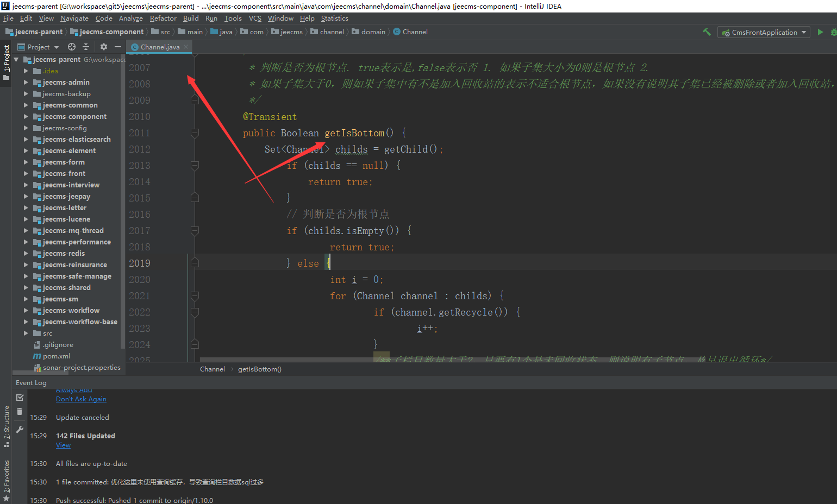Close the Channel.java editor tab
The image size is (837, 504).
click(x=186, y=47)
